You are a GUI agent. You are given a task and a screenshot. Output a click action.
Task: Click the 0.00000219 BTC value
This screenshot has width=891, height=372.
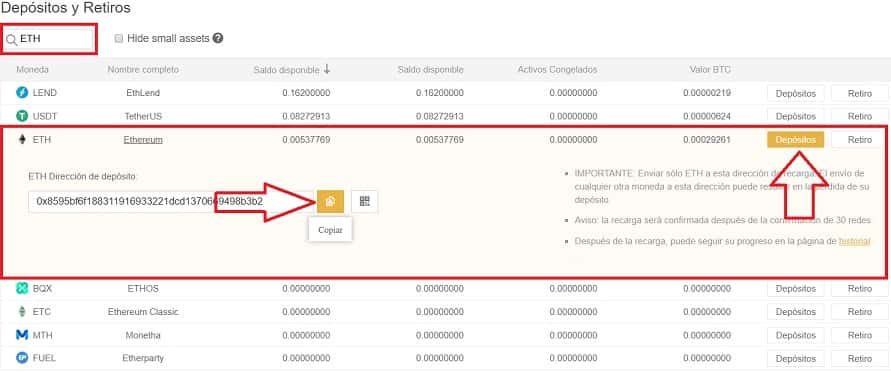(707, 93)
